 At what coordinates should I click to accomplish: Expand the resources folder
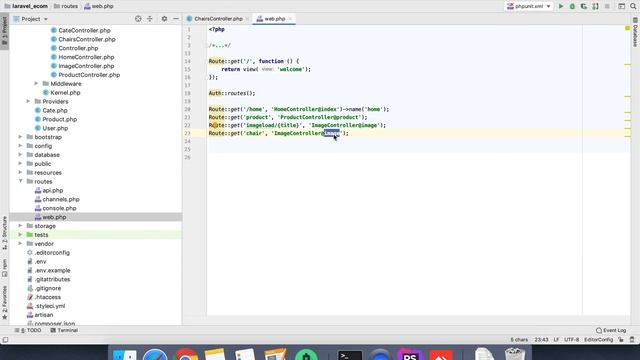click(20, 172)
